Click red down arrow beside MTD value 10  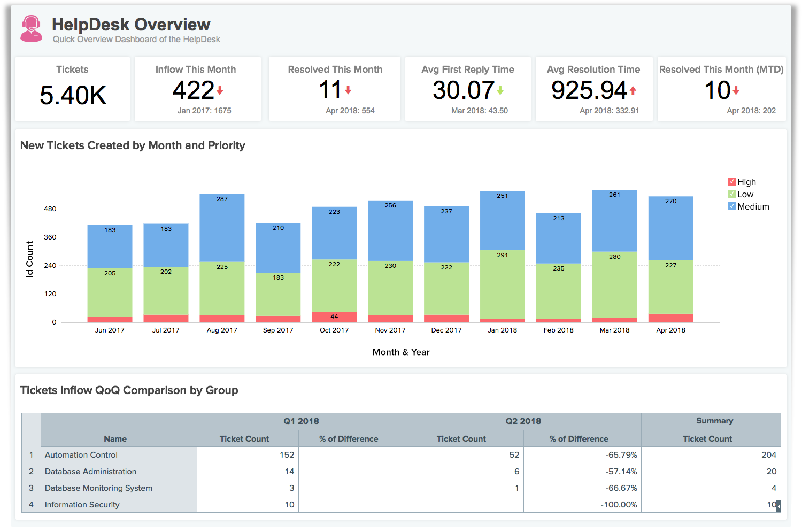pos(736,90)
